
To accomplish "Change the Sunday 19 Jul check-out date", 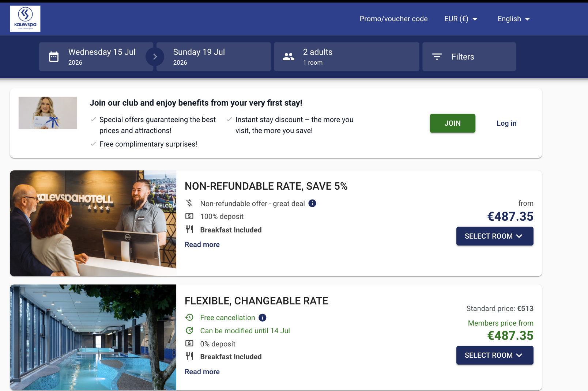I will point(214,57).
